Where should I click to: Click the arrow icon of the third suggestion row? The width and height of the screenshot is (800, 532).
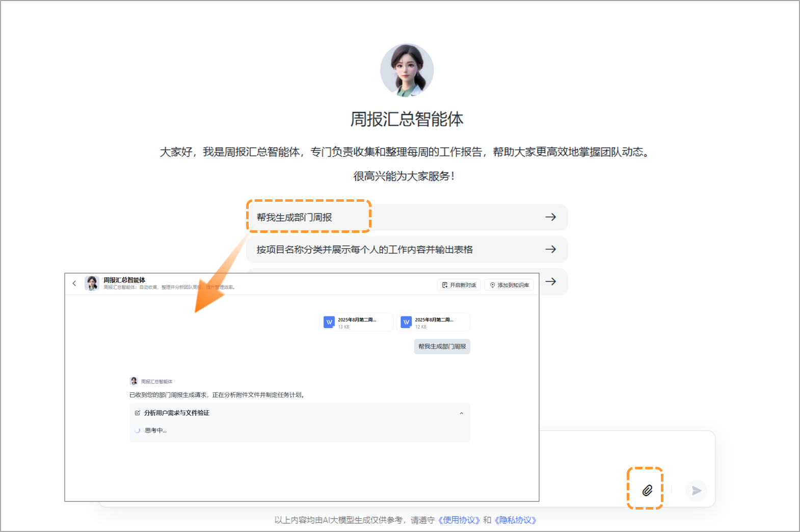coord(551,281)
